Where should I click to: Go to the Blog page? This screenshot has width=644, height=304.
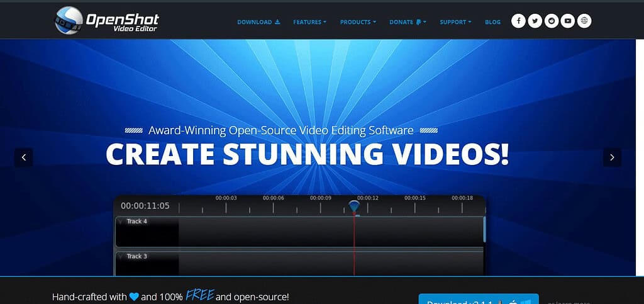click(492, 22)
